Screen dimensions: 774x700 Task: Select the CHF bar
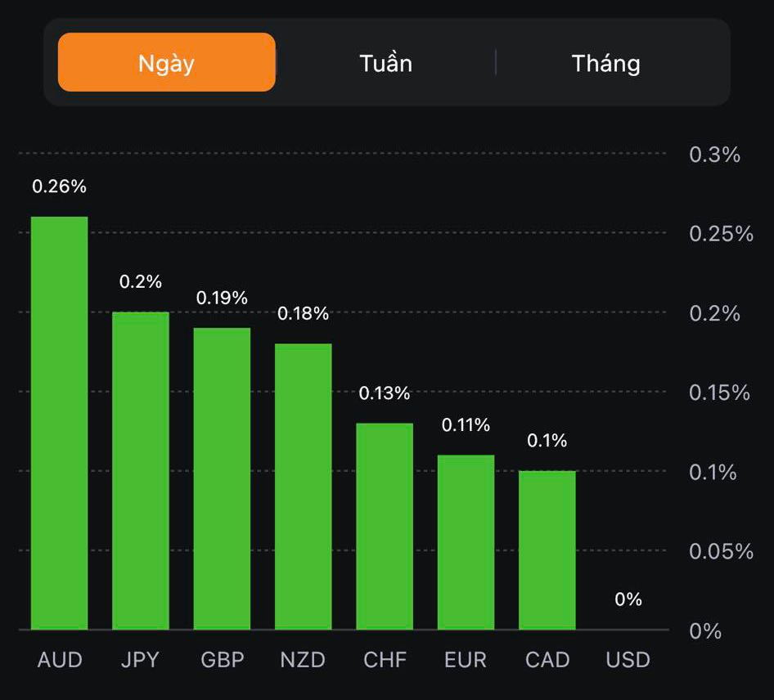click(x=385, y=526)
